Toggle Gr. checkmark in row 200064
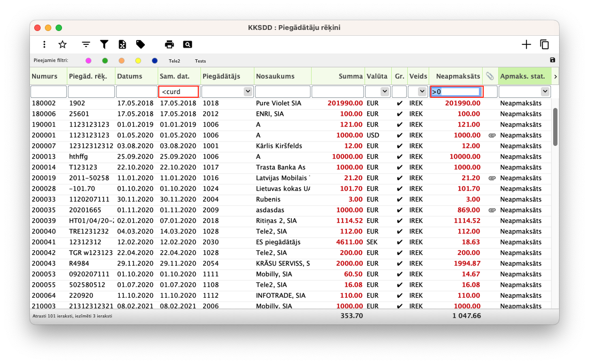 coord(399,296)
